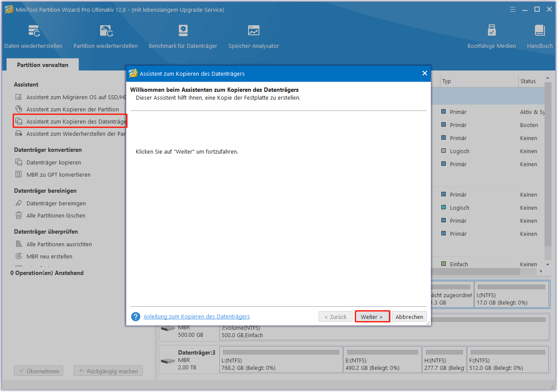The width and height of the screenshot is (558, 392).
Task: Select MBR neu erstellen entry
Action: pyautogui.click(x=50, y=256)
